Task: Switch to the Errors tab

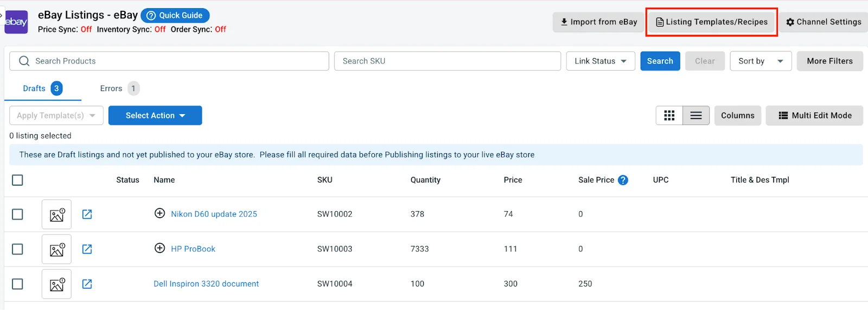Action: pos(120,88)
